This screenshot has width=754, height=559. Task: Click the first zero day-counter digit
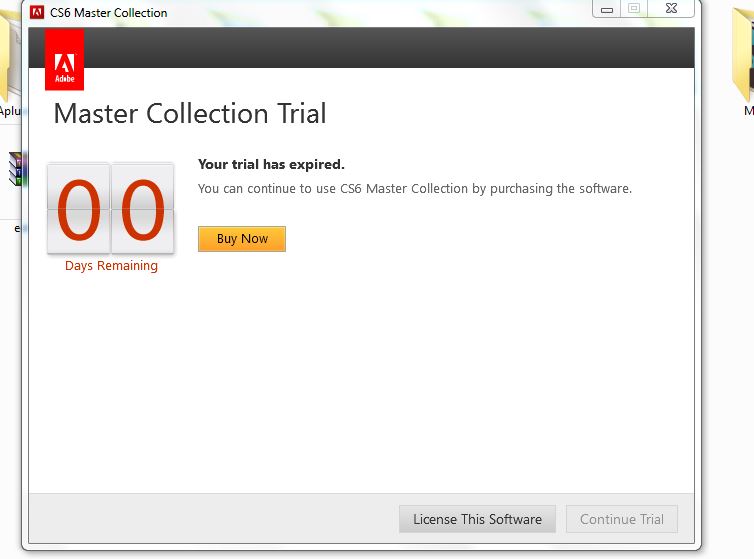[79, 209]
